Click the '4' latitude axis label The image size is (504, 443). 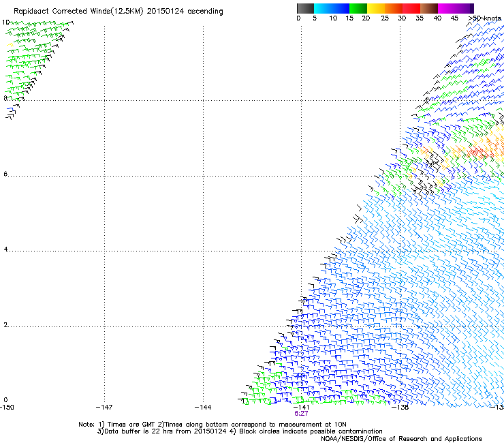5,249
